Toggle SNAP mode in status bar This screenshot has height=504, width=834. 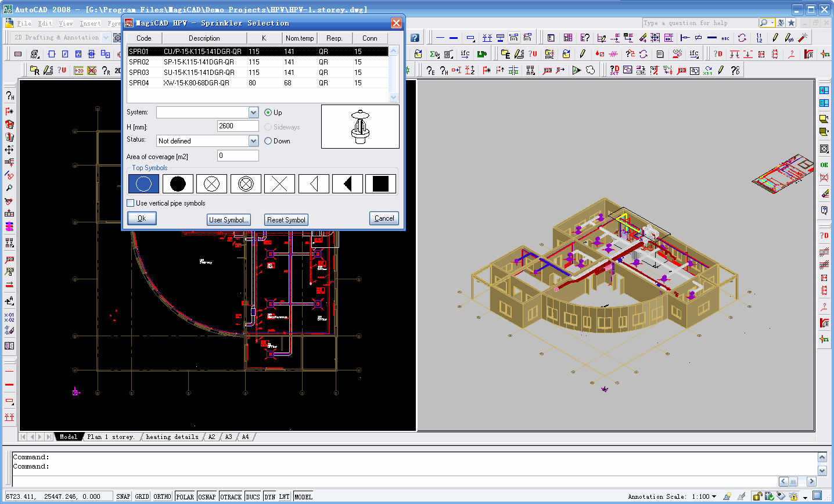click(123, 496)
